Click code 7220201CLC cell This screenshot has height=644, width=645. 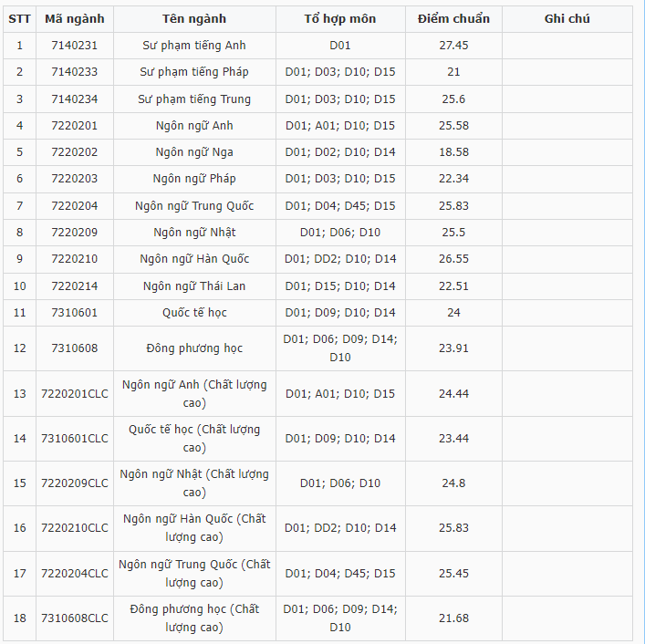75,394
